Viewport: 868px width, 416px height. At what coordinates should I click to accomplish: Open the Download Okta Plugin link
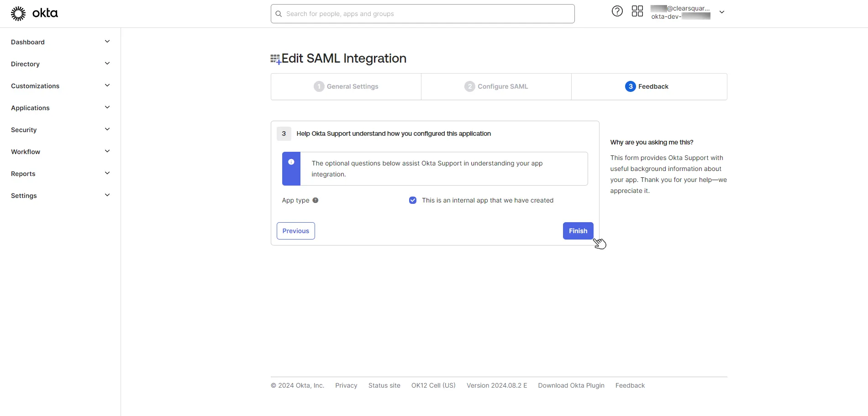click(x=571, y=385)
